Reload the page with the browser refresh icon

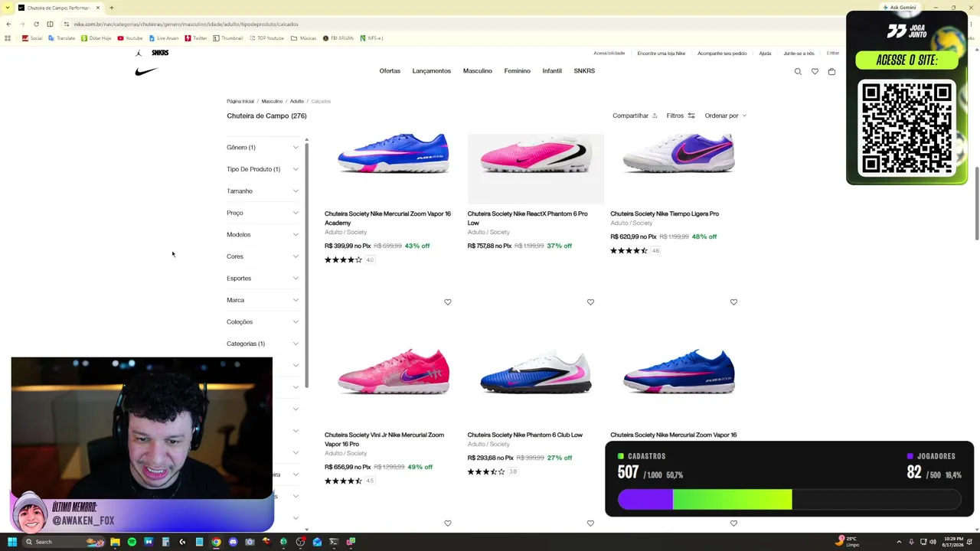click(36, 24)
